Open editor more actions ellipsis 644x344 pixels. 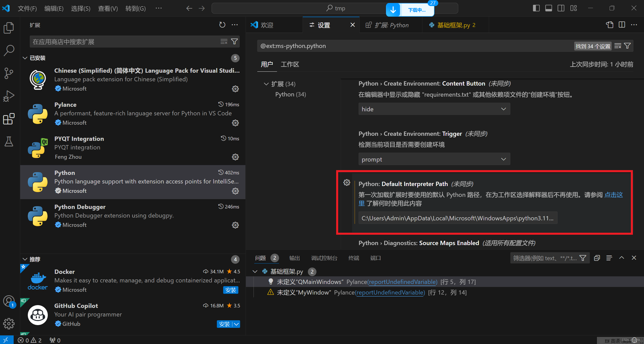[x=634, y=25]
